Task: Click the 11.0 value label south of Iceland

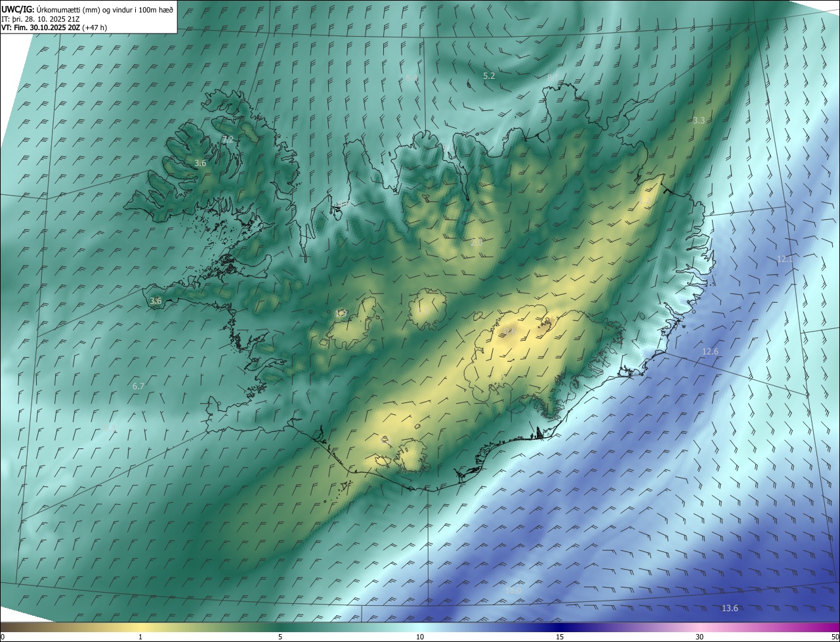Action: click(x=513, y=591)
